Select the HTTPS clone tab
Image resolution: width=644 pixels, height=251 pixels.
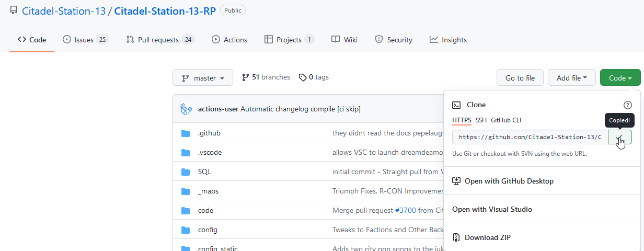(462, 120)
